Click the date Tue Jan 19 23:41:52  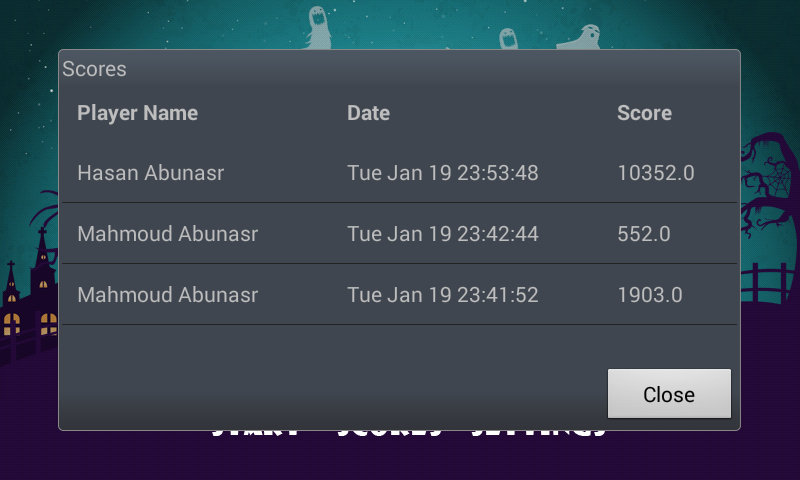(443, 295)
